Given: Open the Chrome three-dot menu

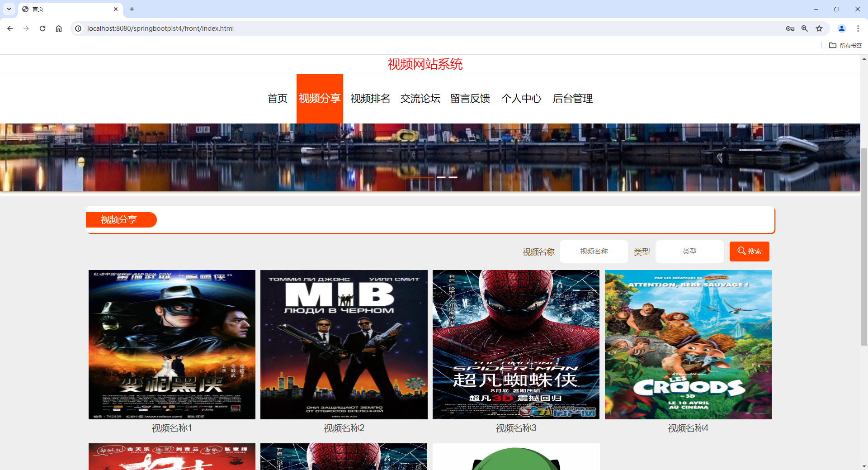Looking at the screenshot, I should 858,28.
